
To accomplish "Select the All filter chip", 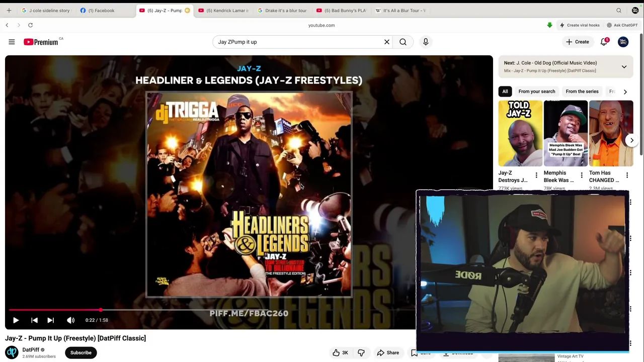I will [x=505, y=91].
